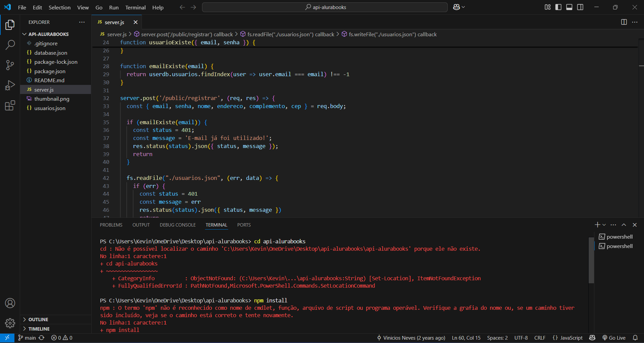Open the Help menu
The width and height of the screenshot is (644, 343).
[x=158, y=7]
